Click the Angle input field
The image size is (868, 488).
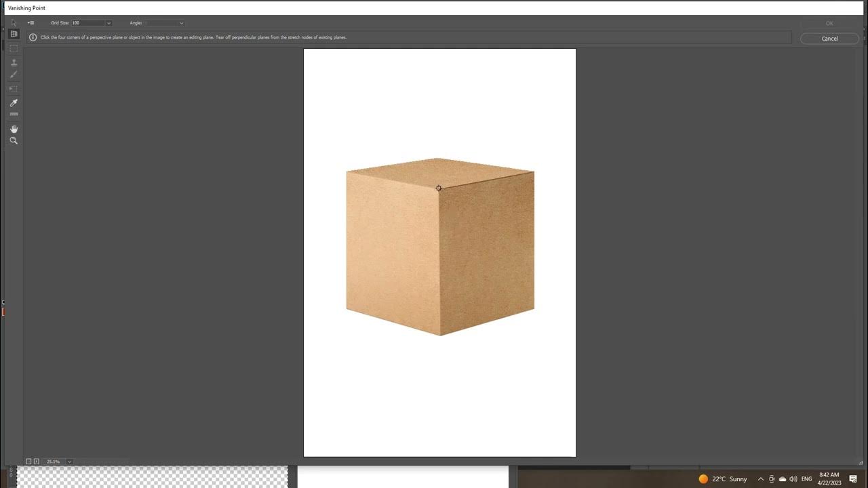coord(160,23)
